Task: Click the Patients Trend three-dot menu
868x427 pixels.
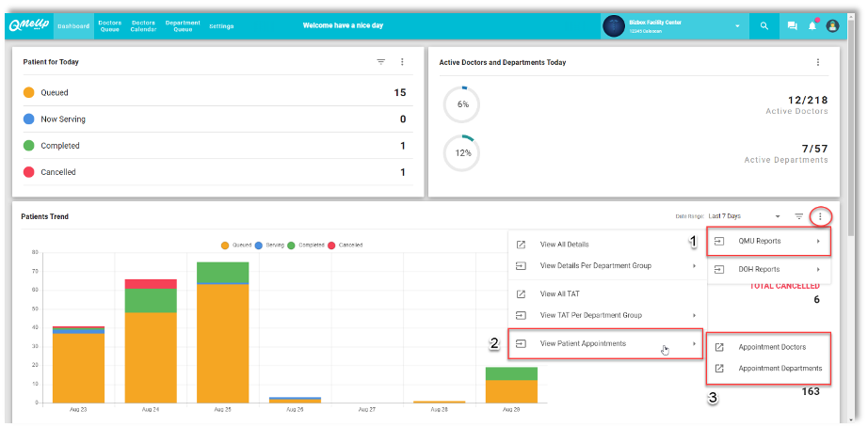Action: (820, 216)
